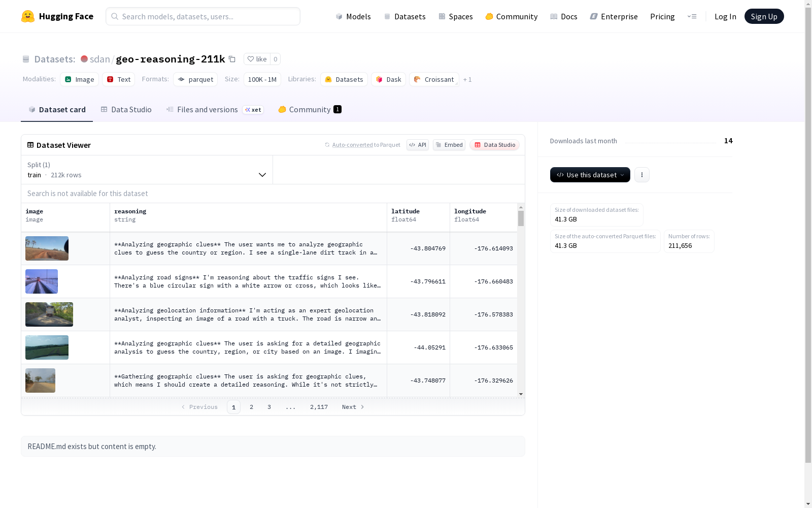The height and width of the screenshot is (508, 812).
Task: Open the Croissant library tag
Action: (x=434, y=79)
